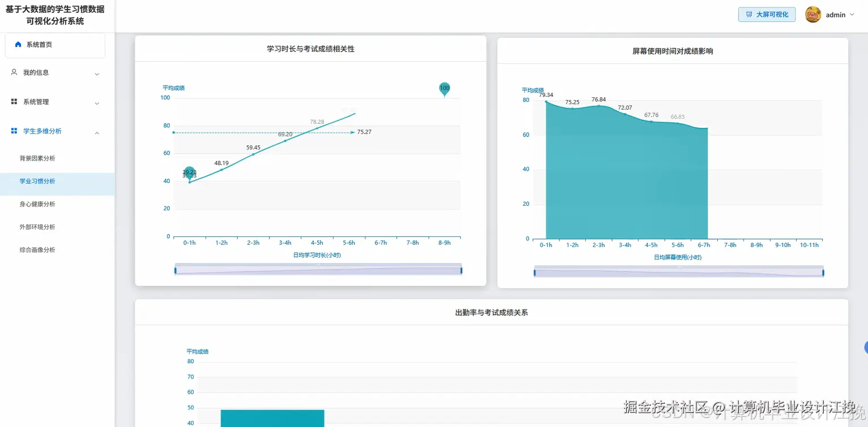Click the 出勤率与考试成绩关系 card title
868x427 pixels.
(491, 312)
